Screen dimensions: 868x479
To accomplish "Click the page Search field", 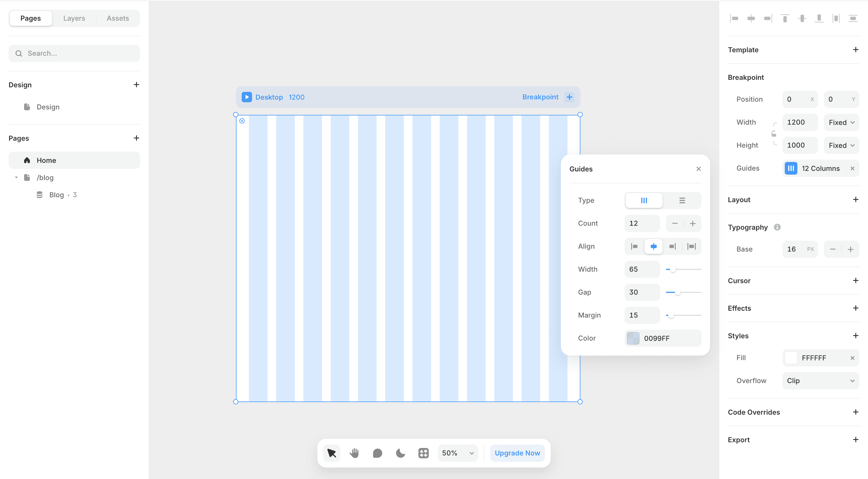I will (74, 53).
